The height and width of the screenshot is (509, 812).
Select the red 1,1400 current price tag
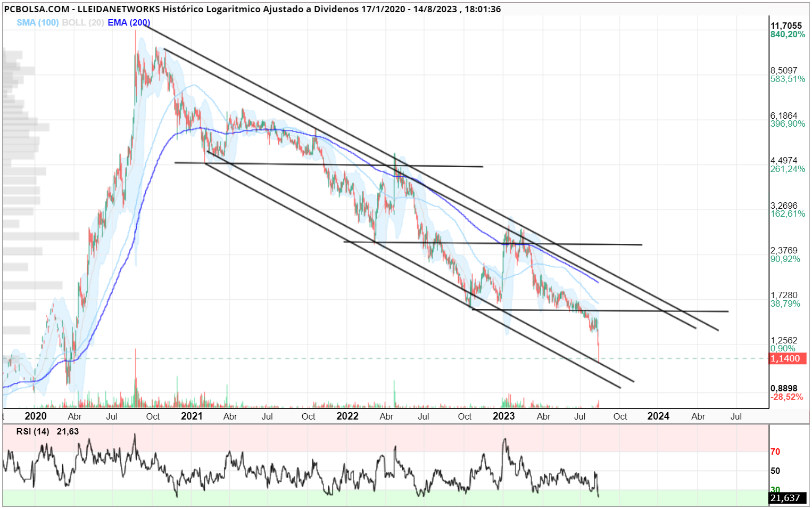click(x=788, y=358)
